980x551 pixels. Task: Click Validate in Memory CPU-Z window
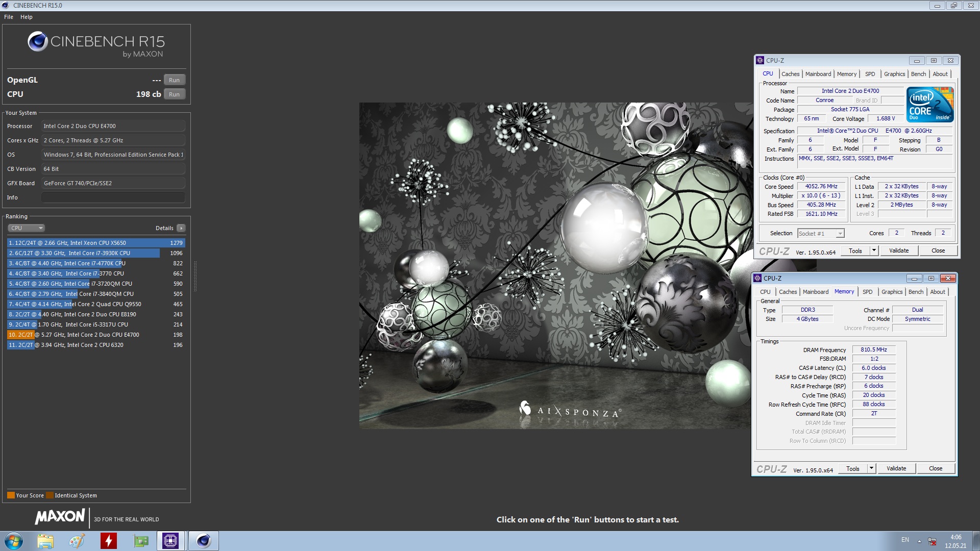pyautogui.click(x=896, y=468)
